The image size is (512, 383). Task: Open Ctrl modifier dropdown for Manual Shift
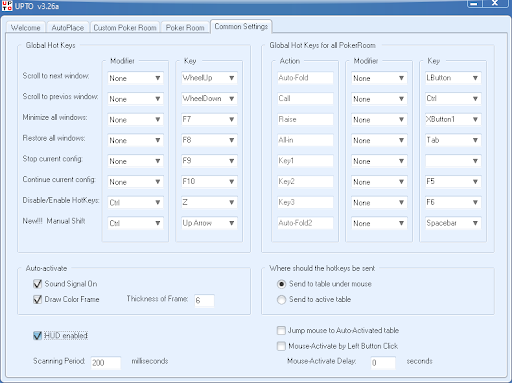[135, 223]
